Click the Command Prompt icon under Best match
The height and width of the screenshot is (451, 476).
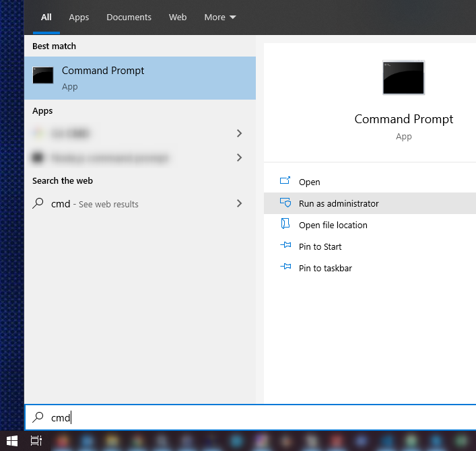tap(43, 76)
